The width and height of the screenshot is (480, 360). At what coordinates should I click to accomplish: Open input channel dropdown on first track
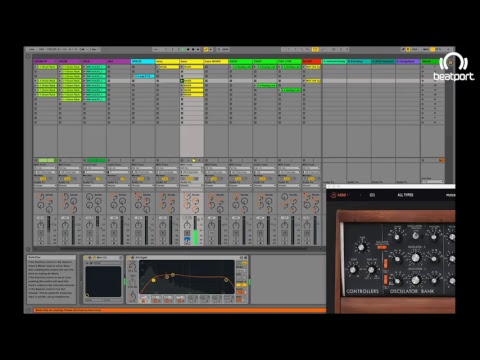[45, 172]
